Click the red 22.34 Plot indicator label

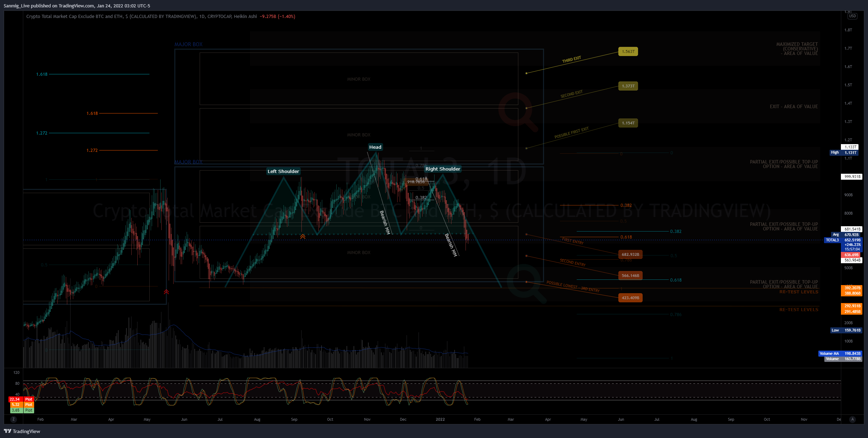pyautogui.click(x=21, y=399)
